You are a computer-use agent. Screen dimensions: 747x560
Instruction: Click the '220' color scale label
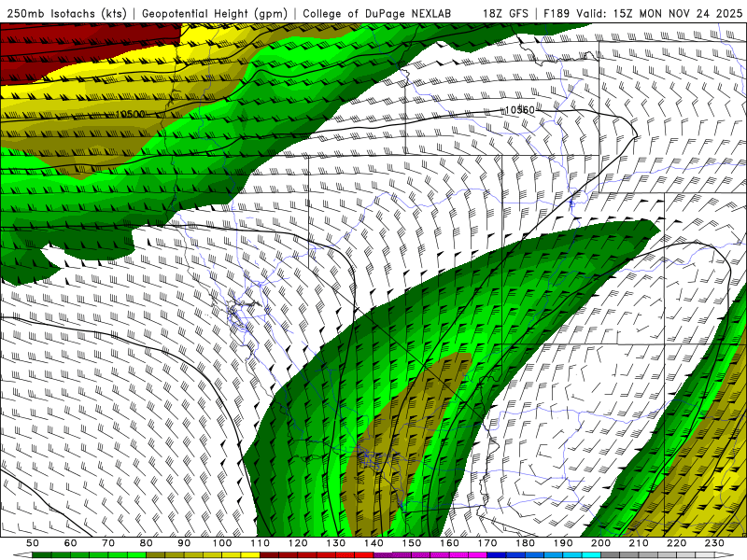(676, 543)
